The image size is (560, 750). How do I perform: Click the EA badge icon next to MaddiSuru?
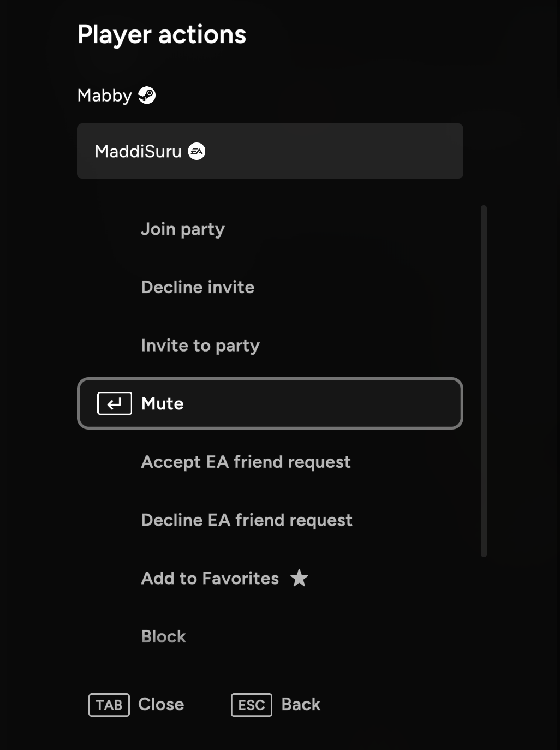point(196,151)
